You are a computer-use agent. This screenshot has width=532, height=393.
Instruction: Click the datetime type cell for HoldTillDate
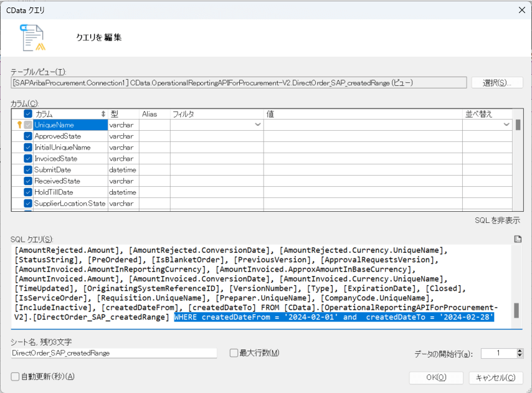pos(123,192)
